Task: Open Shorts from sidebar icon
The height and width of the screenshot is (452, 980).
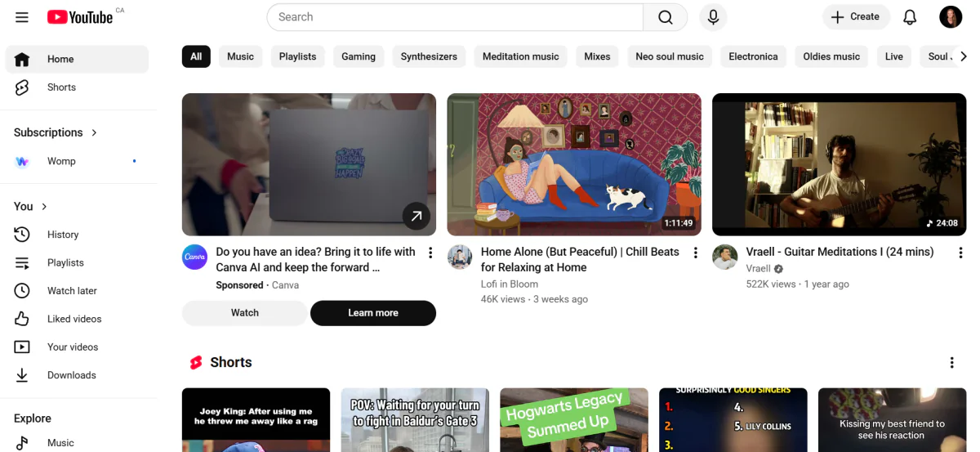Action: (22, 87)
